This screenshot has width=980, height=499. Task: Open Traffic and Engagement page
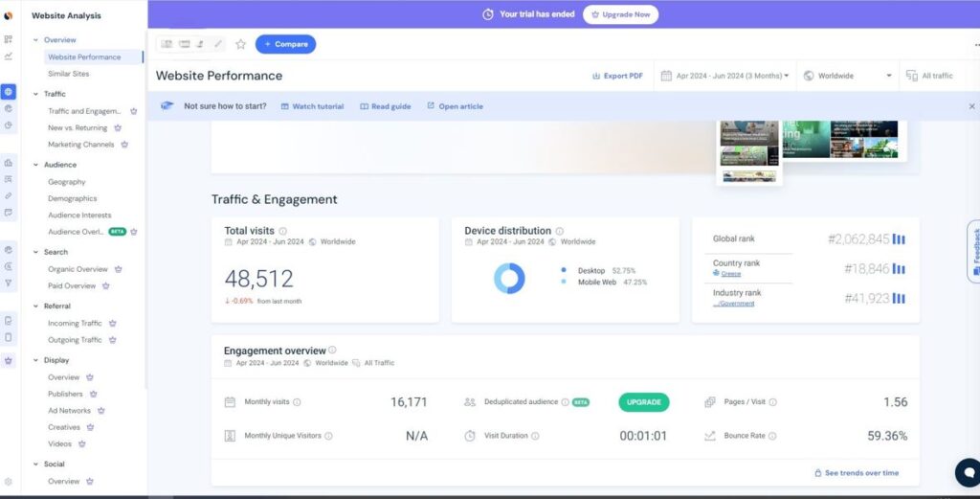pos(84,111)
